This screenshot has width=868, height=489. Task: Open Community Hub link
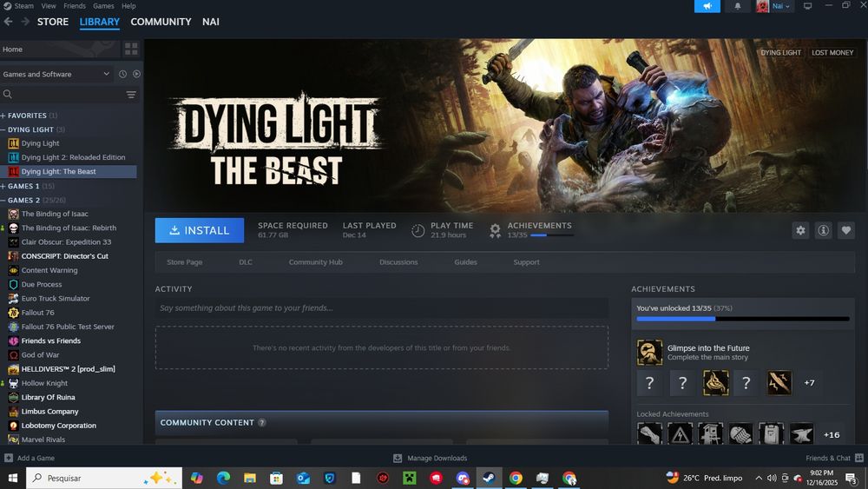tap(316, 262)
